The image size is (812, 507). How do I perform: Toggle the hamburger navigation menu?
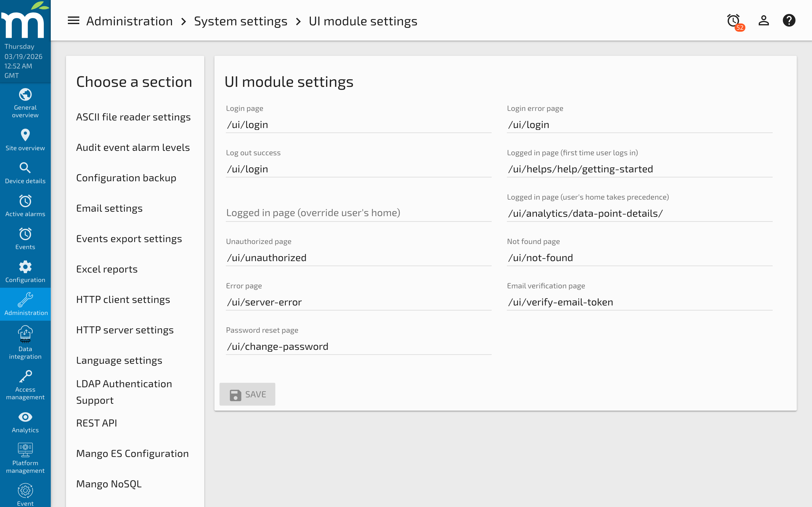click(73, 21)
